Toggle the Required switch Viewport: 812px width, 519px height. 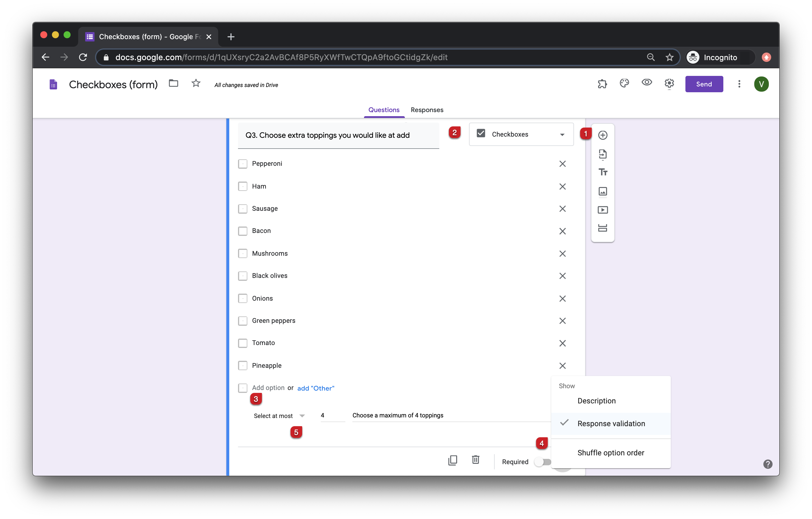pyautogui.click(x=543, y=461)
